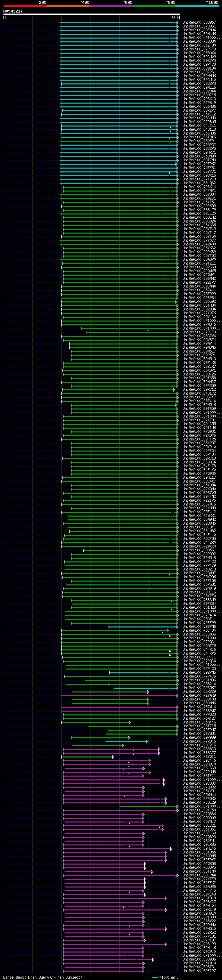This screenshot has height=980, width=222.
Task: Open UniRef100_A7R8T6 hit
Action: (199, 741)
